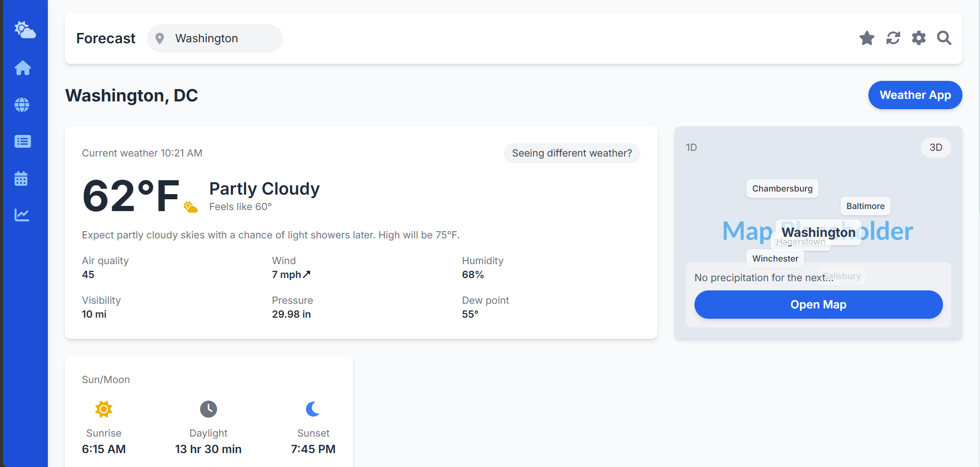Open the calendar forecast icon in sidebar

point(21,179)
